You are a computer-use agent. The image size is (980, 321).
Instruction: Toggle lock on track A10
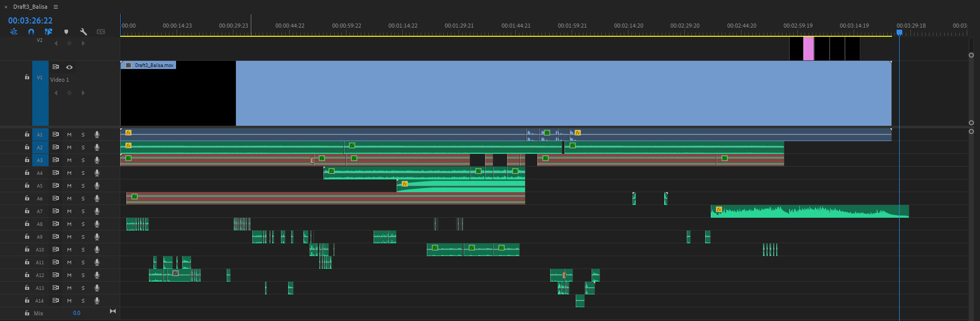pyautogui.click(x=27, y=249)
